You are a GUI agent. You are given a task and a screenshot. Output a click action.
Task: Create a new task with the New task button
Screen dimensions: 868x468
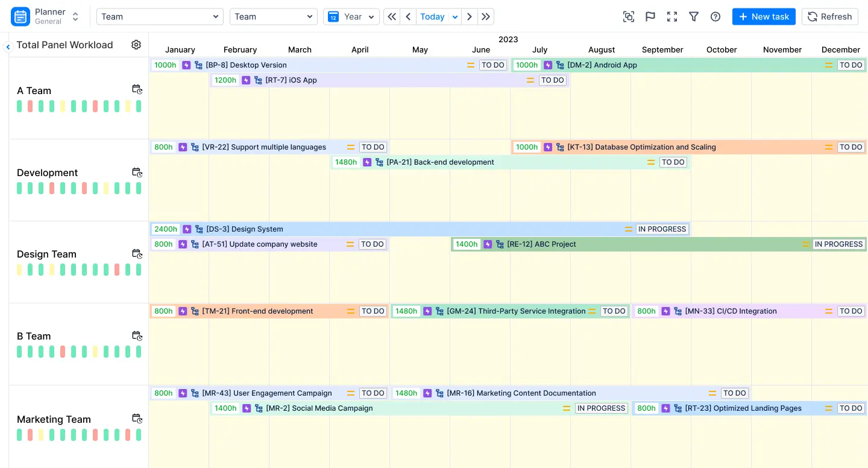pyautogui.click(x=764, y=16)
